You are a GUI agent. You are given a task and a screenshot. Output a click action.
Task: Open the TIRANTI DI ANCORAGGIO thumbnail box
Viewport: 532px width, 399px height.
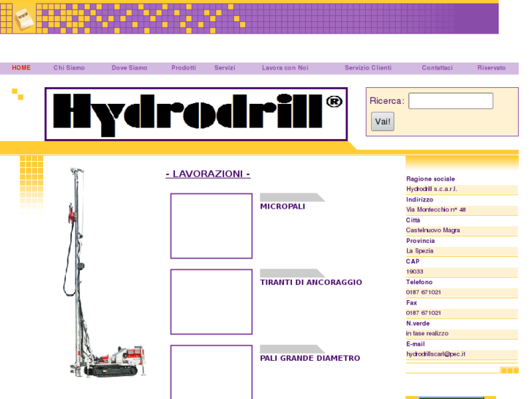pos(211,302)
